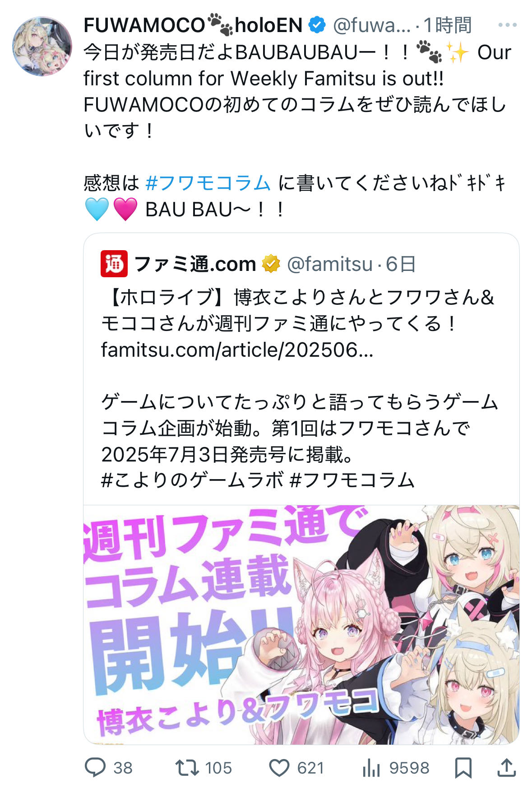Image resolution: width=532 pixels, height=797 pixels.
Task: Open the share upload icon
Action: coord(506,768)
